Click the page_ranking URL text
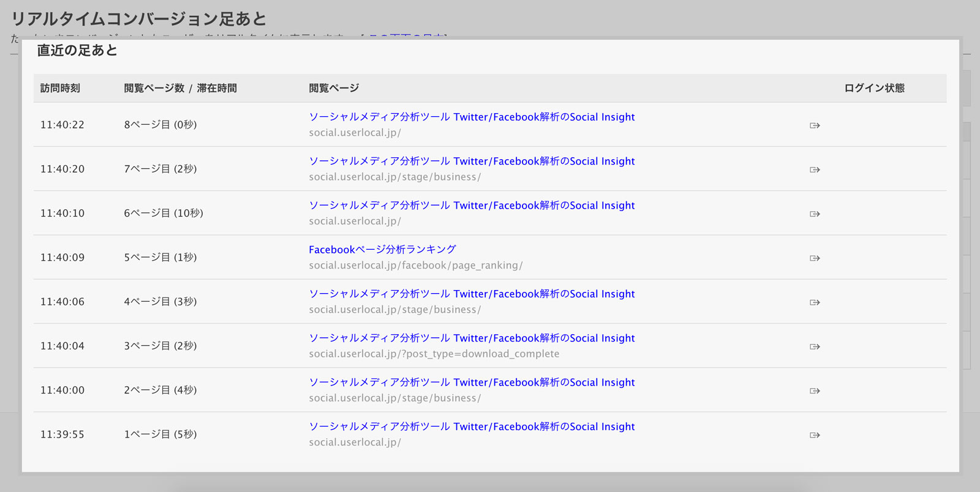 click(416, 266)
